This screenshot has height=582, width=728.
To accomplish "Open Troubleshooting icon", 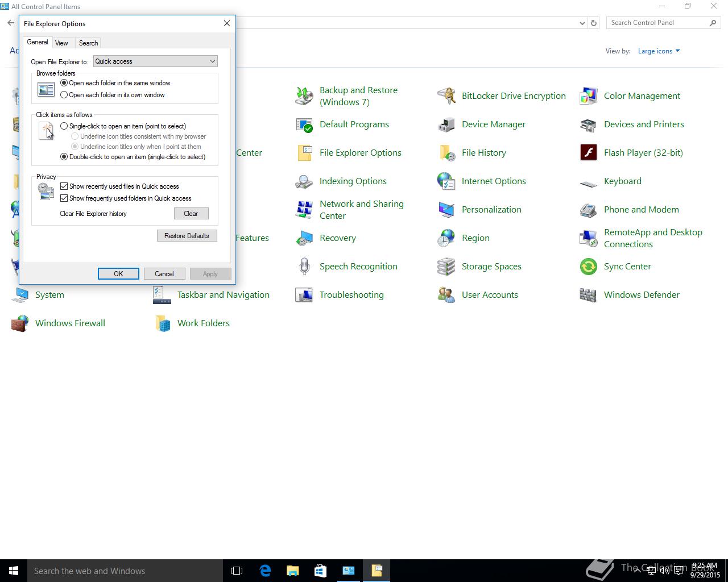I will (x=304, y=295).
